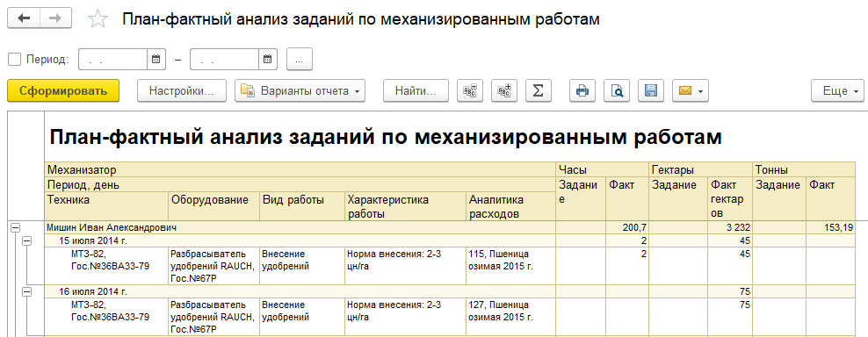Open the email send dropdown arrow
868x337 pixels.
pyautogui.click(x=701, y=91)
